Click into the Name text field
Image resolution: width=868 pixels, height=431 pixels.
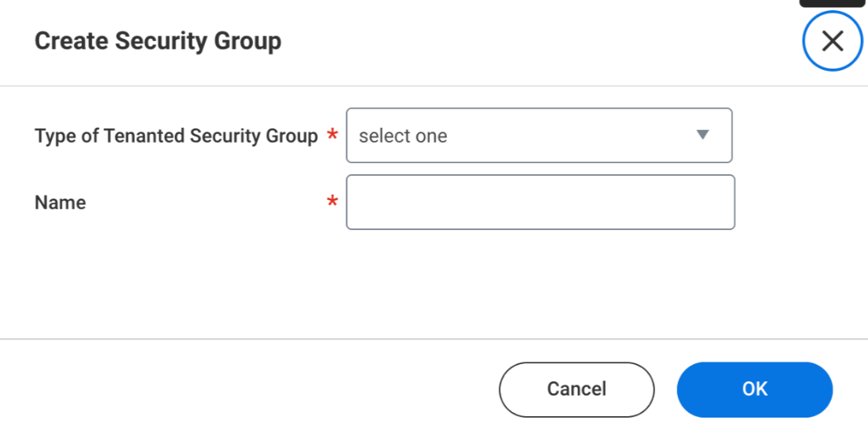pos(540,202)
